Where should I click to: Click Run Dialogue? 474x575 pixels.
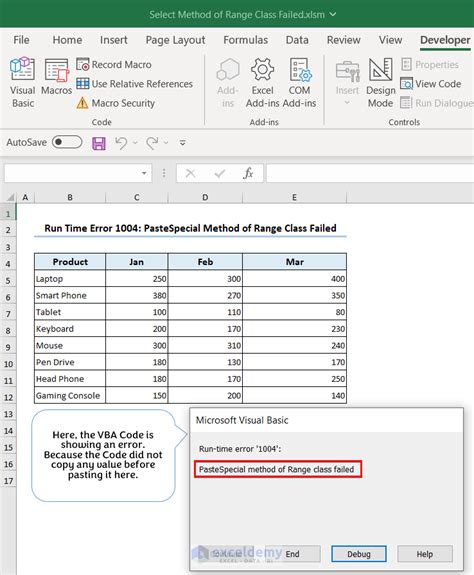(437, 103)
